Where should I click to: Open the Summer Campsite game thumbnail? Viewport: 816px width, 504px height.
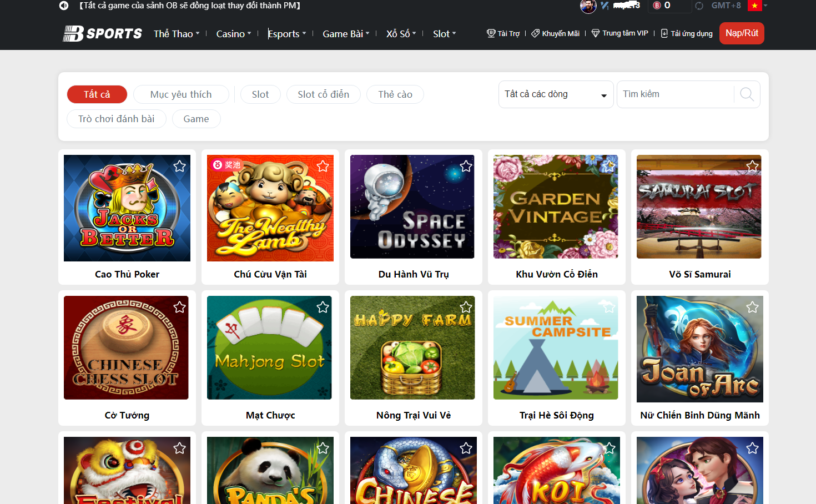[556, 347]
